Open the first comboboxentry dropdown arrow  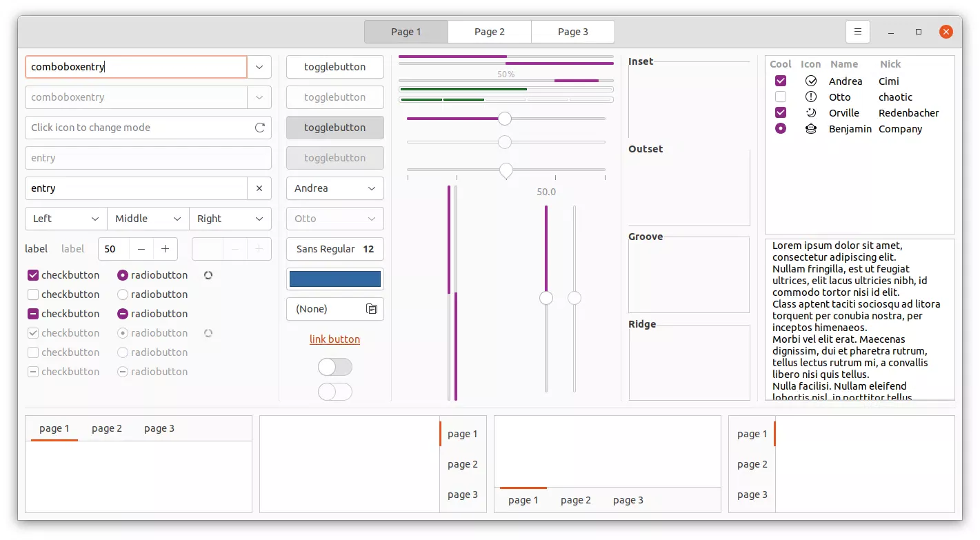click(x=259, y=67)
